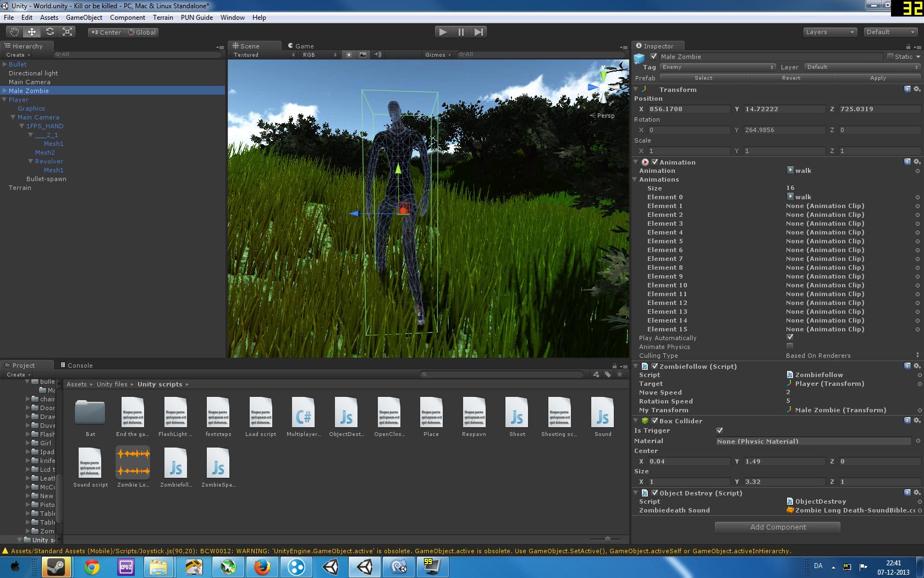Toggle the Center pivot button
This screenshot has height=578, width=924.
106,32
